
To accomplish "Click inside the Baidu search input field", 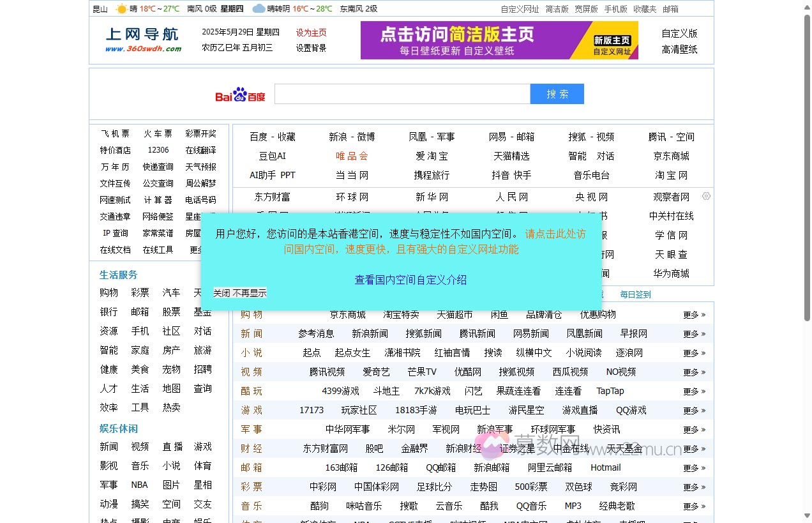I will tap(402, 93).
